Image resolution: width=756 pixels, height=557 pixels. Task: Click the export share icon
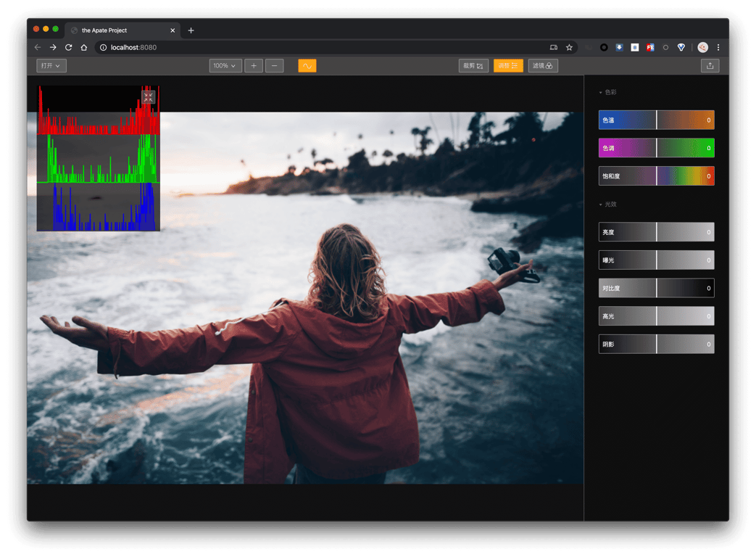click(710, 66)
